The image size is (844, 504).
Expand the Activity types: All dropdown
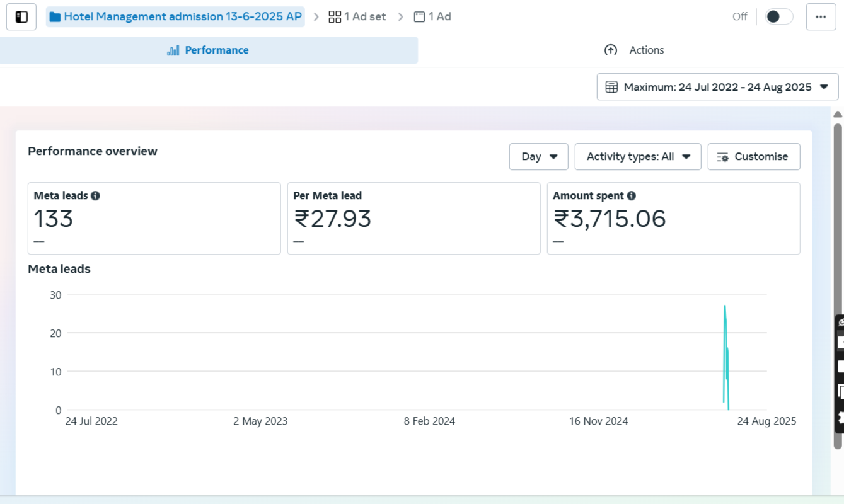638,157
